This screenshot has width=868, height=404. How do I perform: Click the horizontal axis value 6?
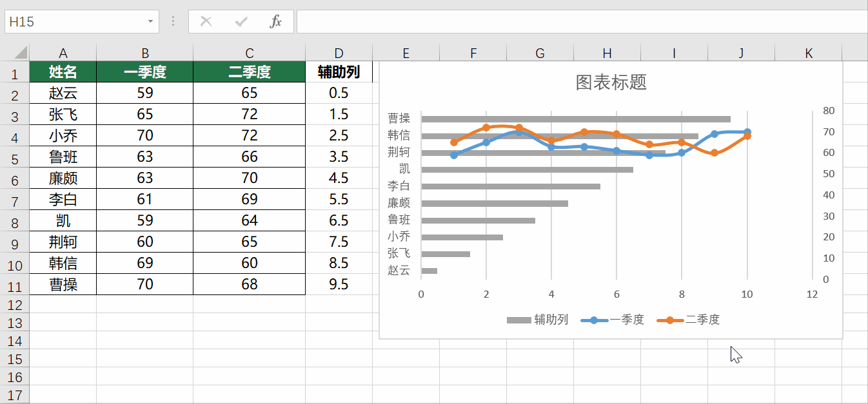pyautogui.click(x=616, y=294)
